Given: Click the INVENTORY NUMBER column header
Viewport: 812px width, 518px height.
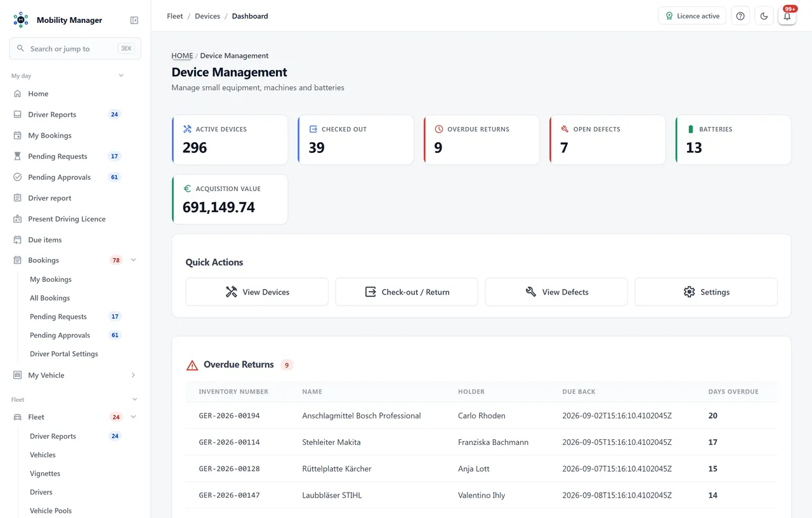Looking at the screenshot, I should coord(233,392).
